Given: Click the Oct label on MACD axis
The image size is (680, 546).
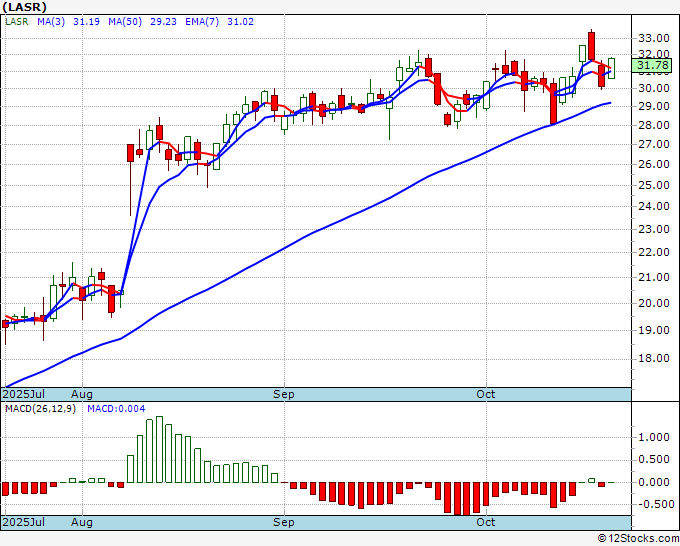Looking at the screenshot, I should coord(485,522).
